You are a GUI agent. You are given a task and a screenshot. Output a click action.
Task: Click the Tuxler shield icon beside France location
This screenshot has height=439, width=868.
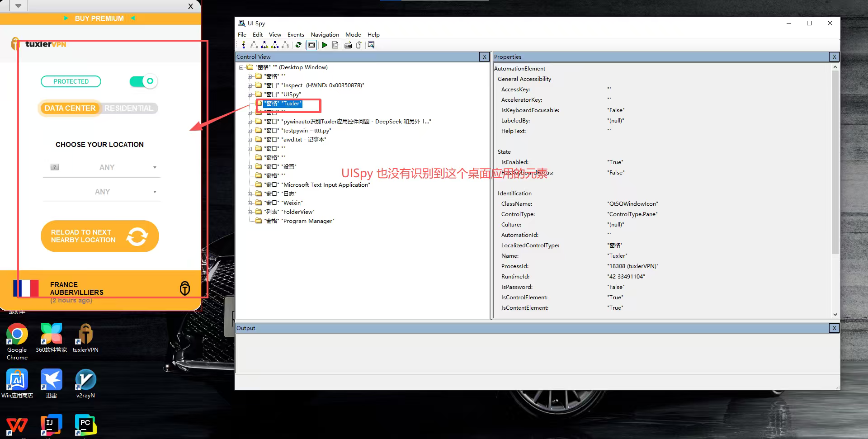tap(184, 288)
